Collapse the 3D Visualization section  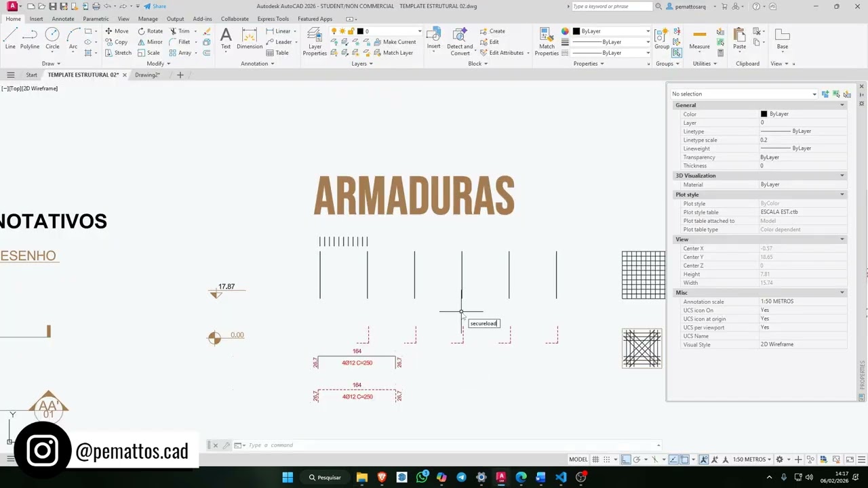pos(842,176)
